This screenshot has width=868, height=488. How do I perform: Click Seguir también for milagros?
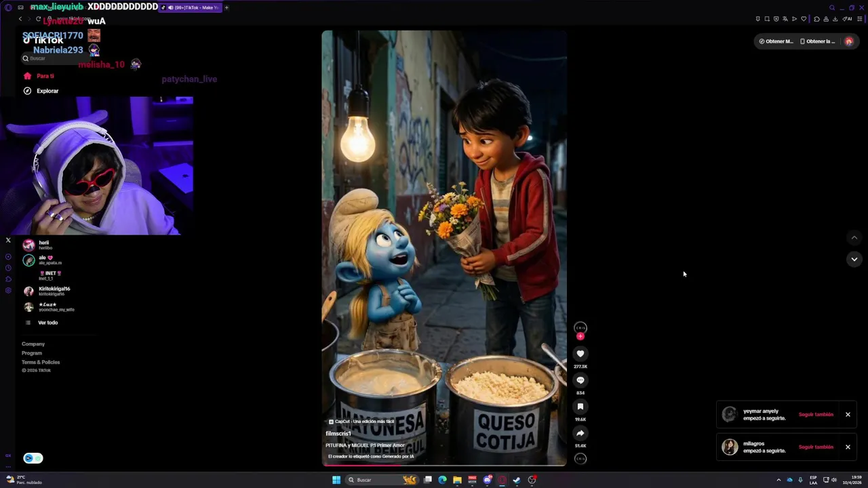816,447
